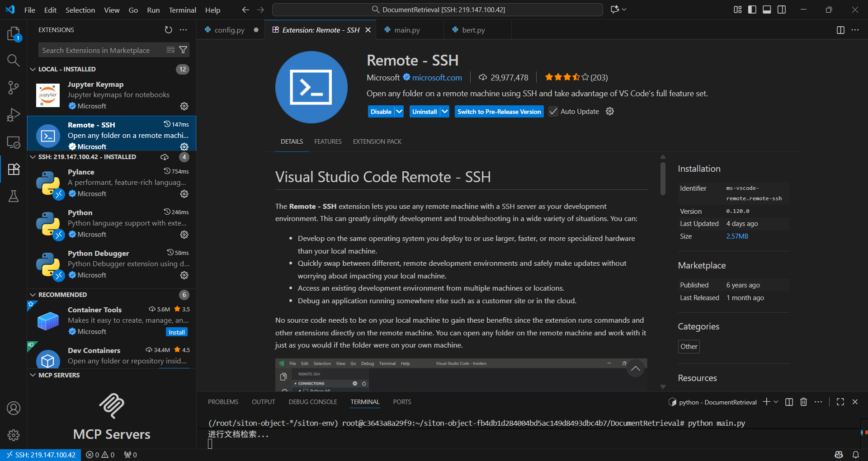The width and height of the screenshot is (868, 461).
Task: Open Source Control view
Action: coord(14,88)
